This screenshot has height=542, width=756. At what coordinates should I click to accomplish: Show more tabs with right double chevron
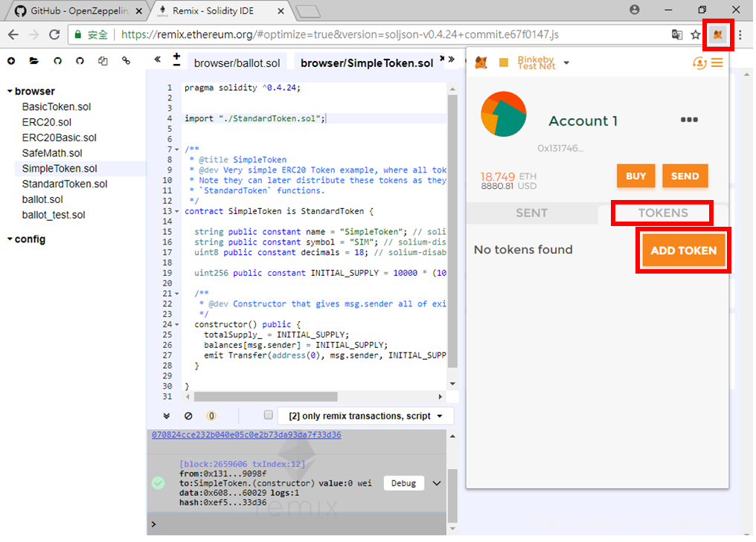(451, 59)
